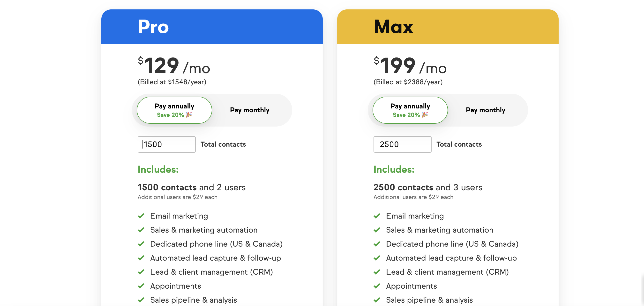
Task: Focus the Pro total contacts field
Action: (x=166, y=144)
